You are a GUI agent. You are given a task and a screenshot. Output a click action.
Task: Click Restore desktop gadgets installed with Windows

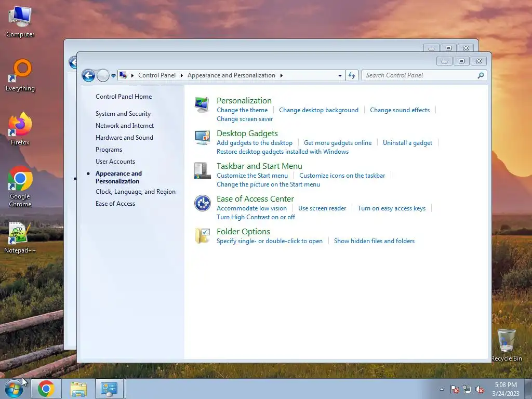[x=283, y=152]
